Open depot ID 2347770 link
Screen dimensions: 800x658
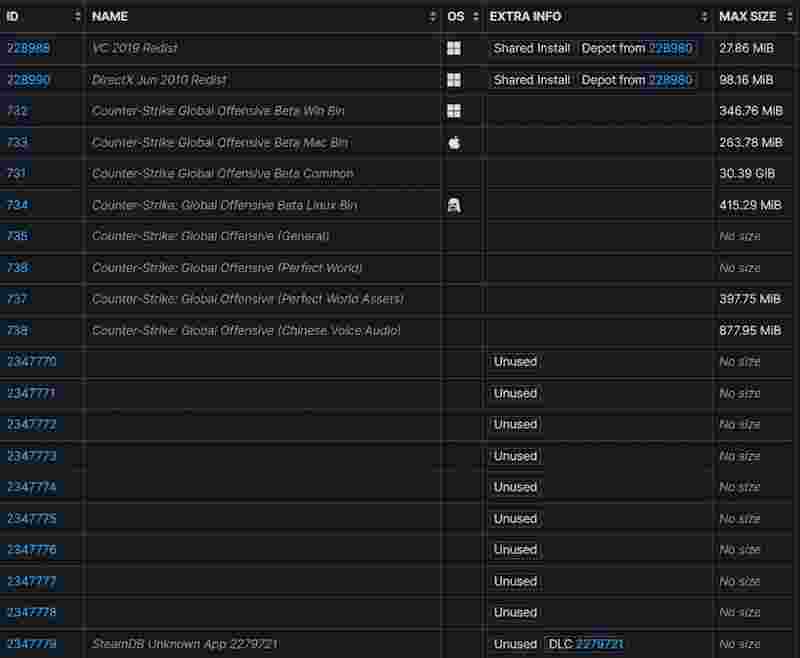click(x=32, y=362)
